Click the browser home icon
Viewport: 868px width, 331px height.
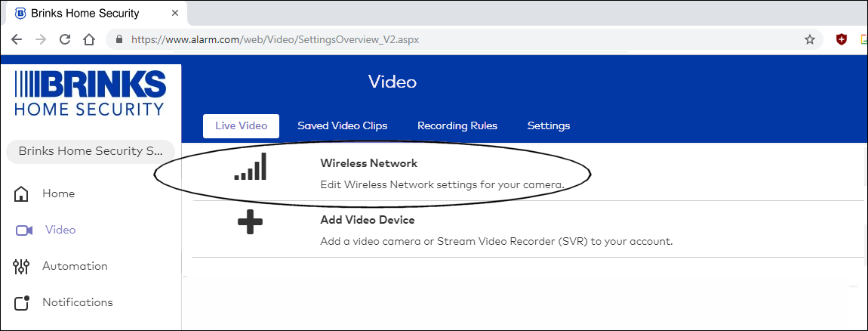point(89,39)
